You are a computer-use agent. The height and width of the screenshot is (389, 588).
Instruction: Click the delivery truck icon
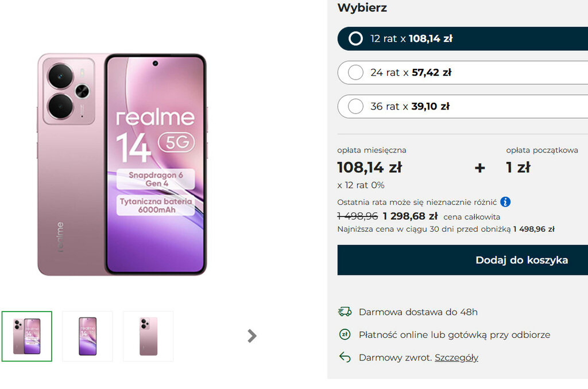click(x=345, y=312)
